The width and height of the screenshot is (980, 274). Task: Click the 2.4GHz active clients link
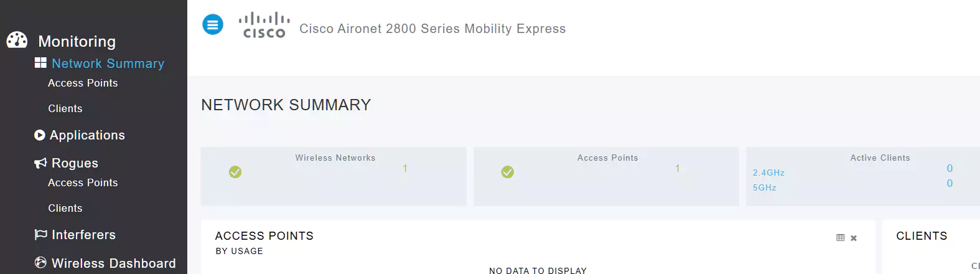coord(768,172)
